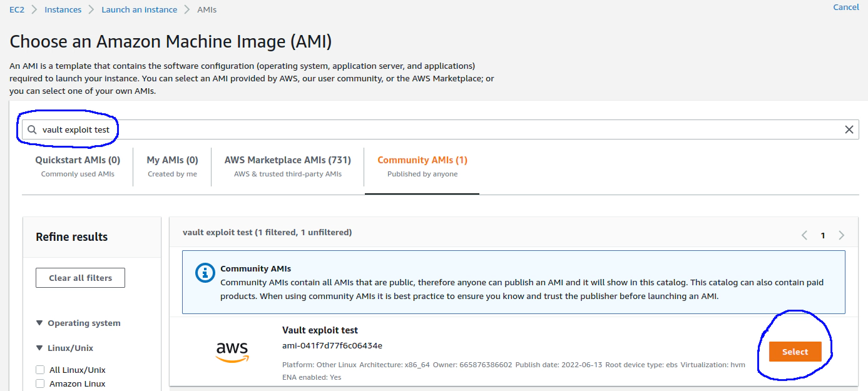Select the Vault exploit test AMI
868x391 pixels.
point(795,352)
